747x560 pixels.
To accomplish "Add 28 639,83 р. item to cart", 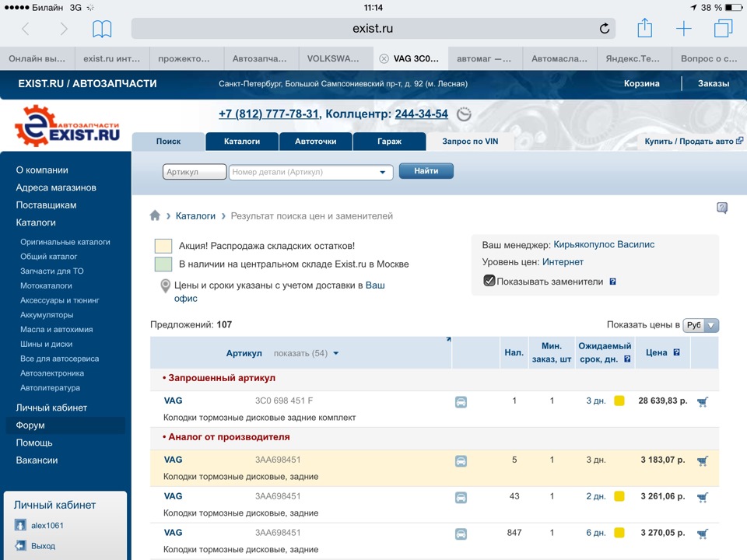I will point(703,402).
